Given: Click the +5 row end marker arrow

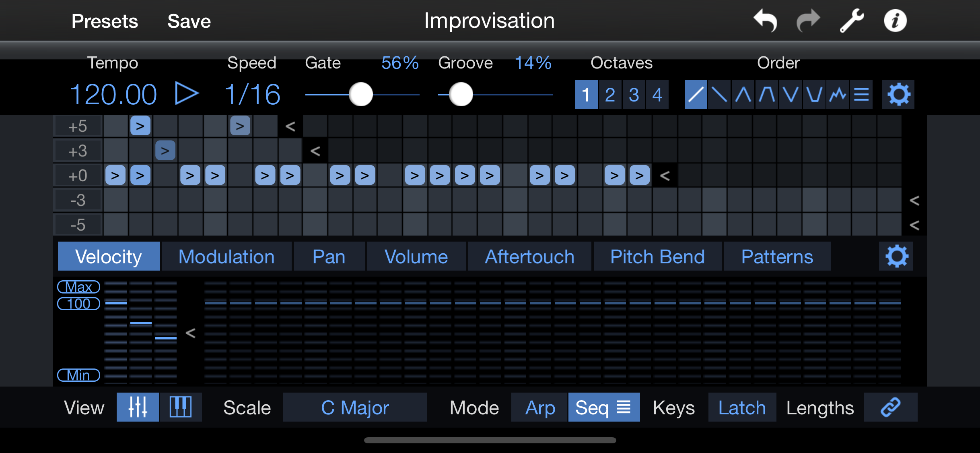Looking at the screenshot, I should coord(290,126).
